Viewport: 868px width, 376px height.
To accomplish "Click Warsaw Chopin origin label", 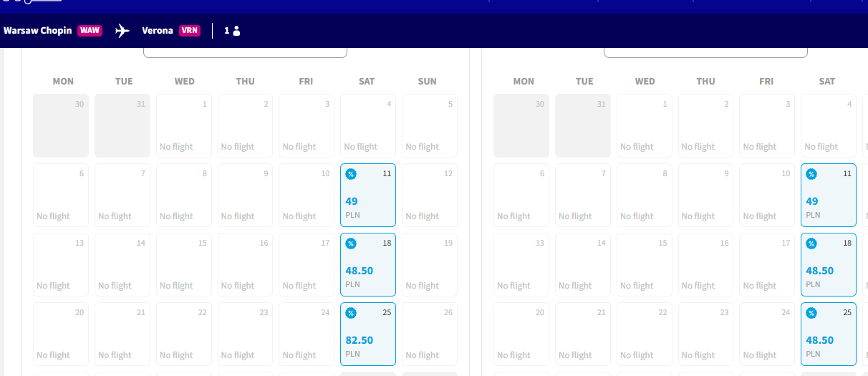I will point(38,31).
